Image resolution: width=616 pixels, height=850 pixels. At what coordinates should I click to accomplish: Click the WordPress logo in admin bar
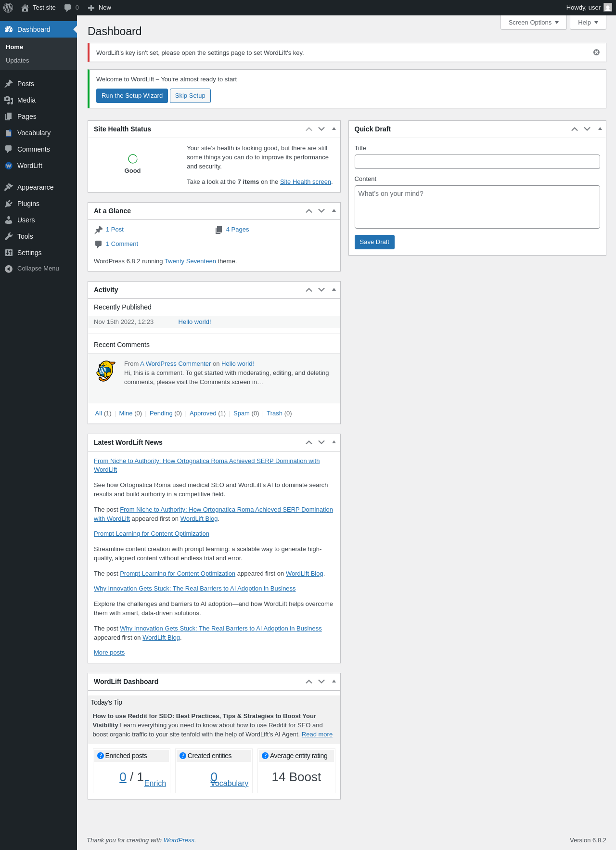[x=8, y=8]
